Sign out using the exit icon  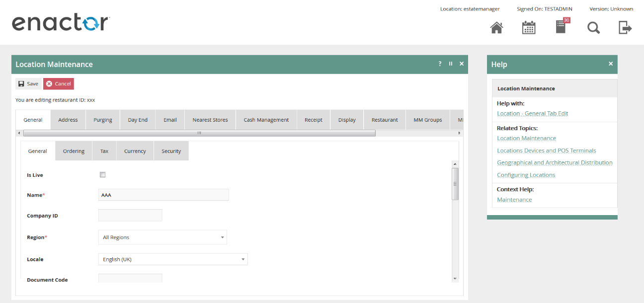tap(625, 27)
